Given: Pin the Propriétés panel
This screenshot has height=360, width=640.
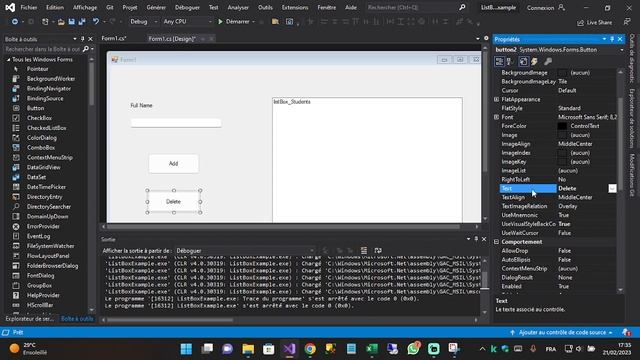Looking at the screenshot, I should [612, 39].
